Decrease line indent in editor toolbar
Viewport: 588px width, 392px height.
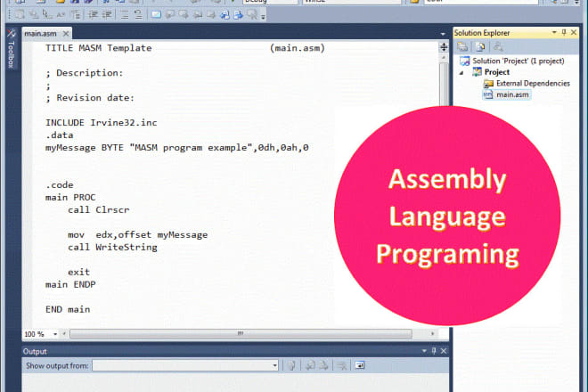(93, 14)
